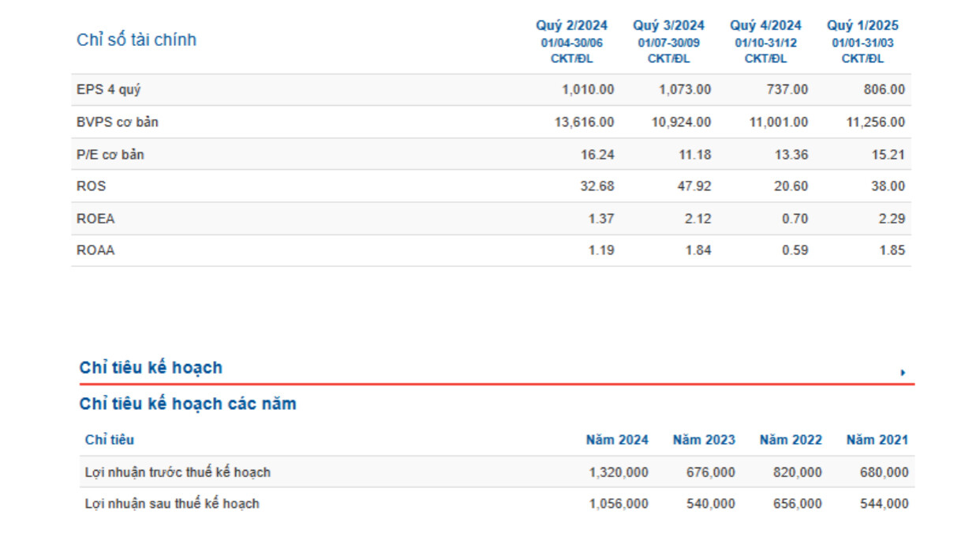Select the Lợi nhuận trước thuế kế hoạch row
Screen dimensions: 980x537
(x=178, y=472)
